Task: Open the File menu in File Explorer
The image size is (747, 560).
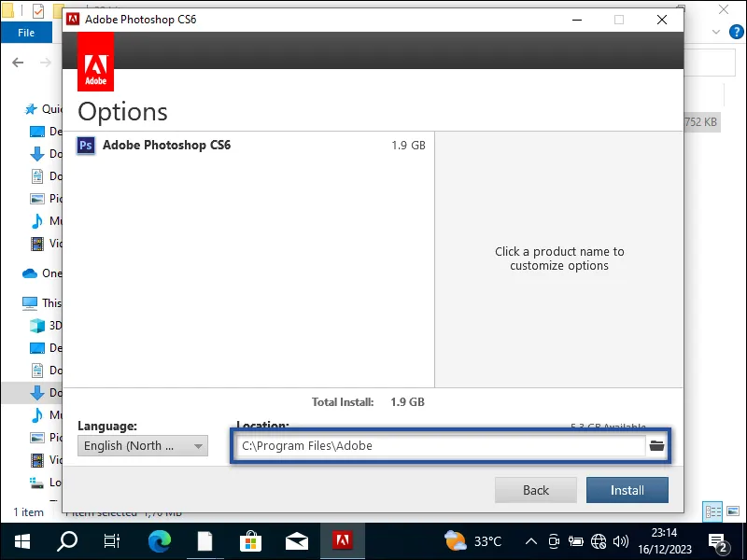Action: (x=26, y=32)
